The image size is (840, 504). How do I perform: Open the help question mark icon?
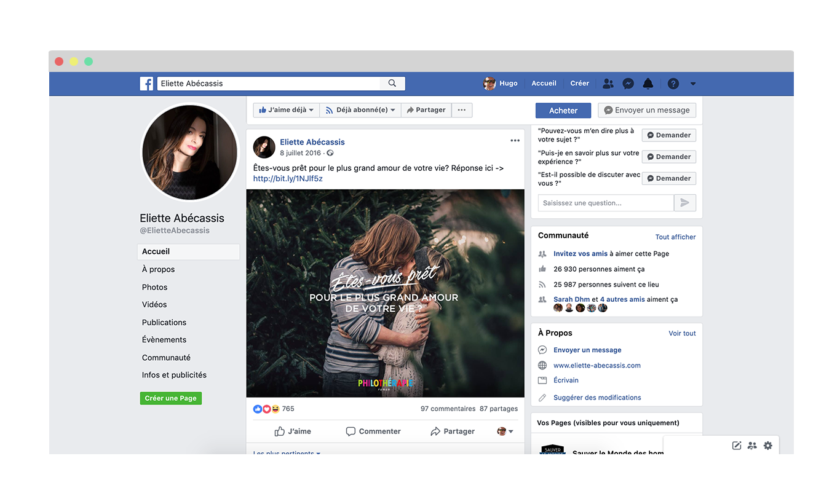(673, 84)
